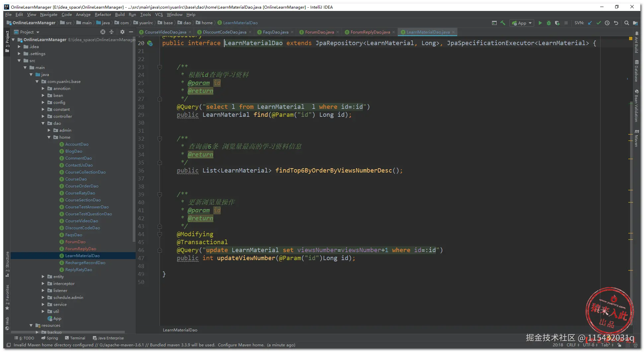644x352 pixels.
Task: Open the Refactor menu
Action: click(103, 15)
